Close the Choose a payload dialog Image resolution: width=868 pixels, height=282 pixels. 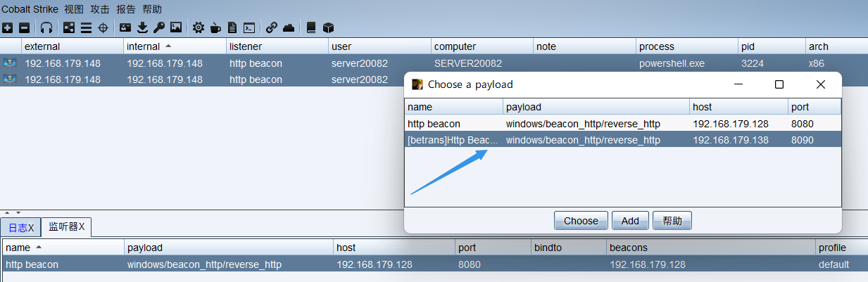pyautogui.click(x=820, y=84)
